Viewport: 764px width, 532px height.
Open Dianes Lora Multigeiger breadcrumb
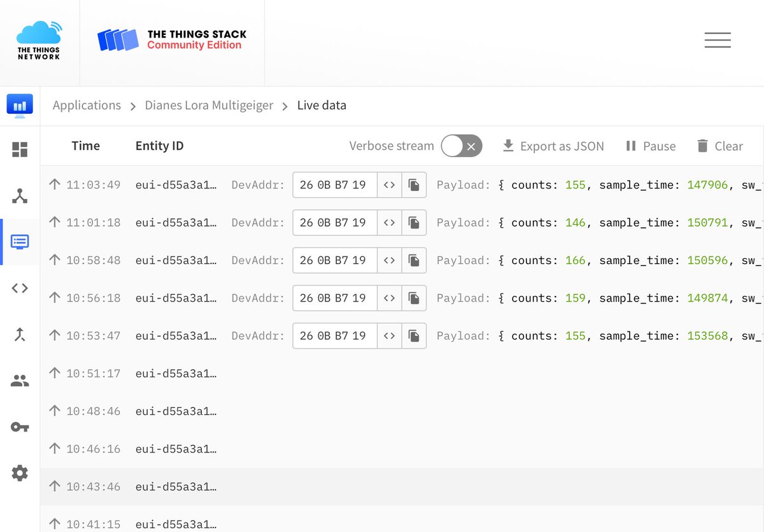(x=209, y=106)
